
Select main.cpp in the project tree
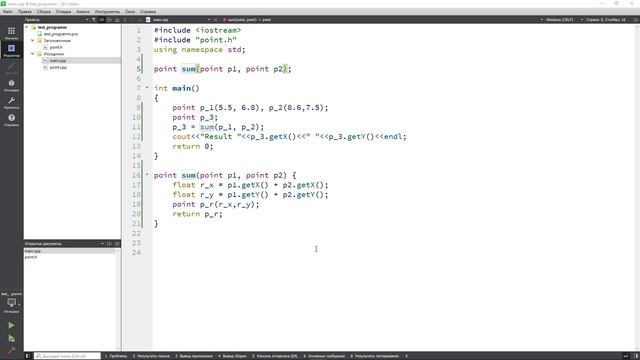58,60
